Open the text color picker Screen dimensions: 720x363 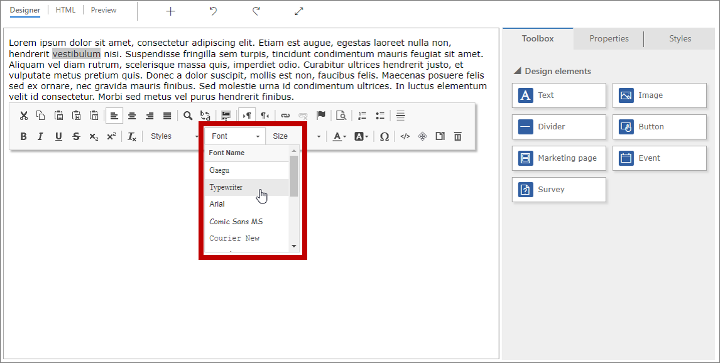[x=339, y=136]
